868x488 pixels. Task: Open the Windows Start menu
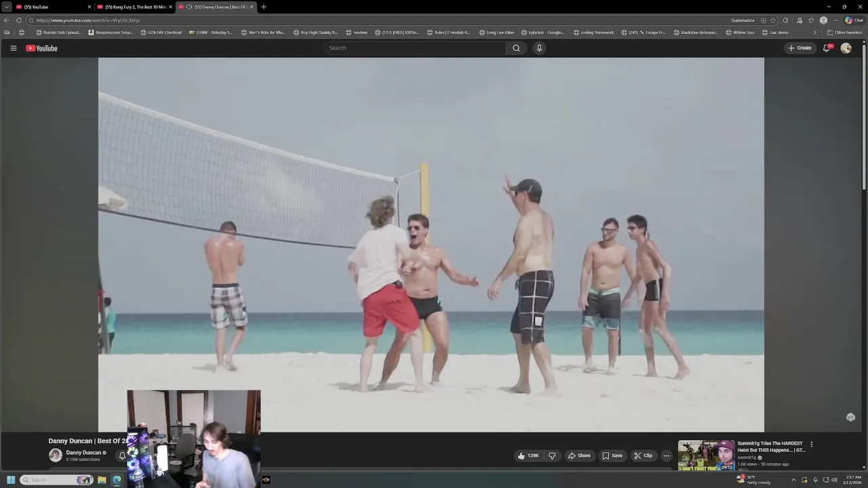[11, 480]
